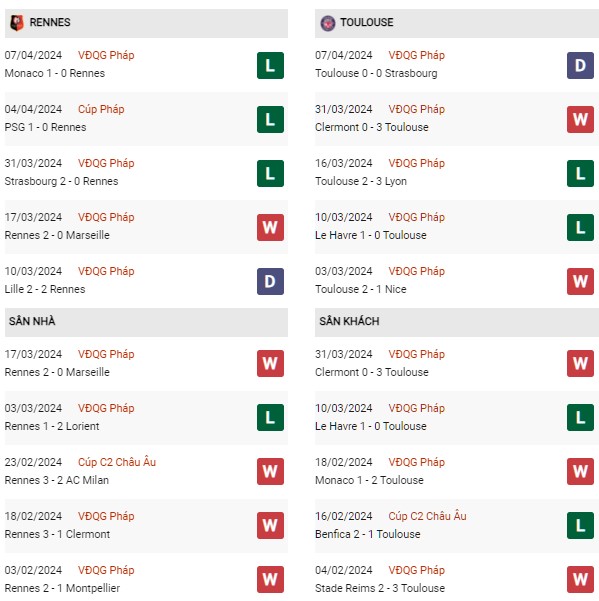This screenshot has width=599, height=601.
Task: Click the L badge for Monaco 1-0 Rennes
Action: click(x=270, y=66)
